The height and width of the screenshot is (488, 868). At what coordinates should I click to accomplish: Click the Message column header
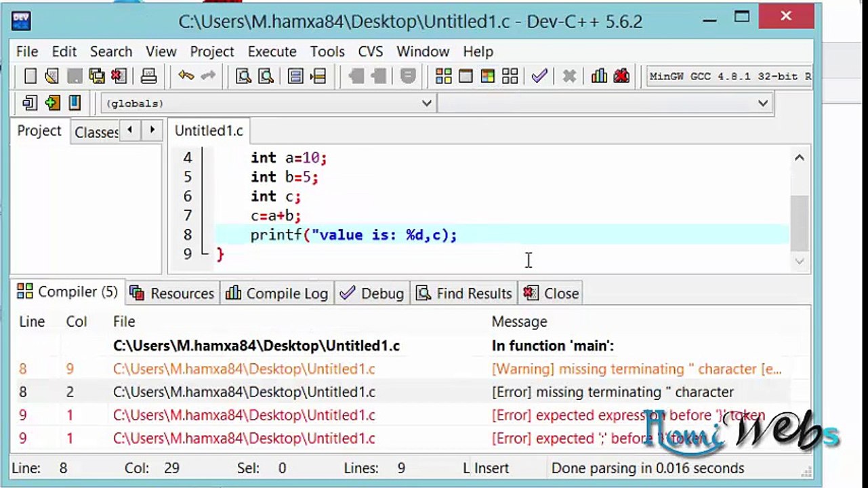tap(519, 322)
